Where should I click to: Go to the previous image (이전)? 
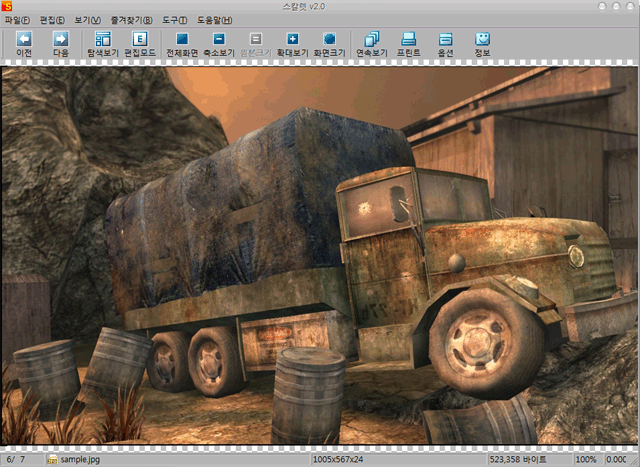point(24,44)
